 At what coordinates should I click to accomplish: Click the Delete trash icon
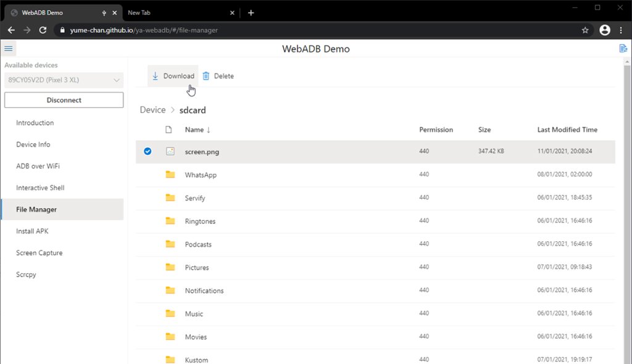click(x=206, y=75)
